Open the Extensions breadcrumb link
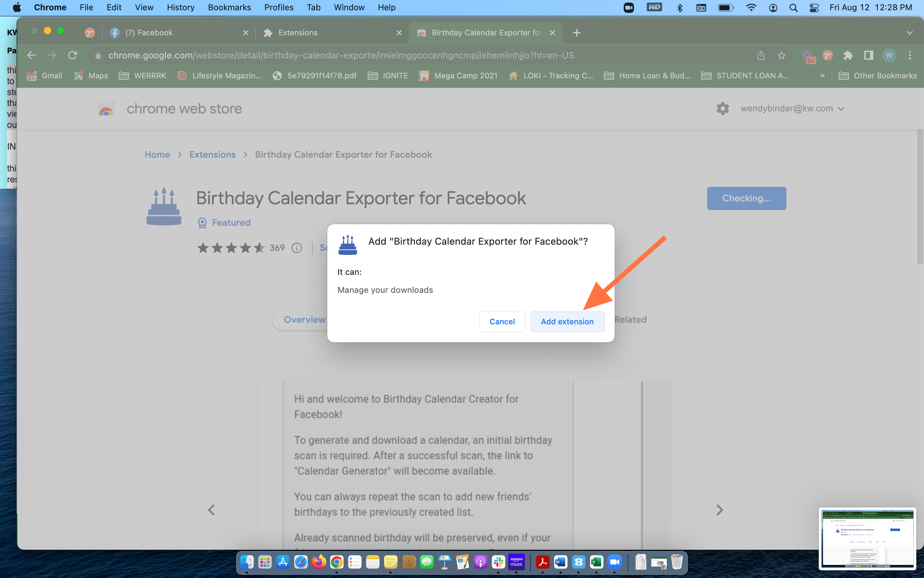924x578 pixels. (212, 154)
